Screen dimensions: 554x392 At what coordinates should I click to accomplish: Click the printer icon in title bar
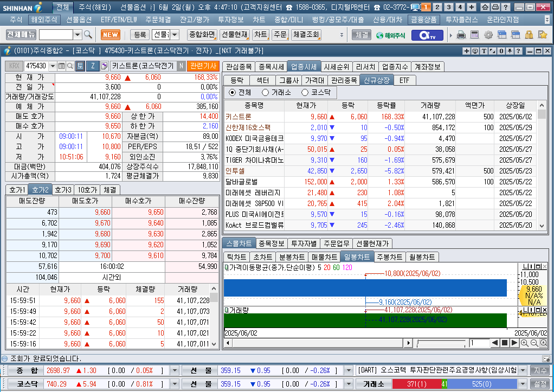click(495, 7)
